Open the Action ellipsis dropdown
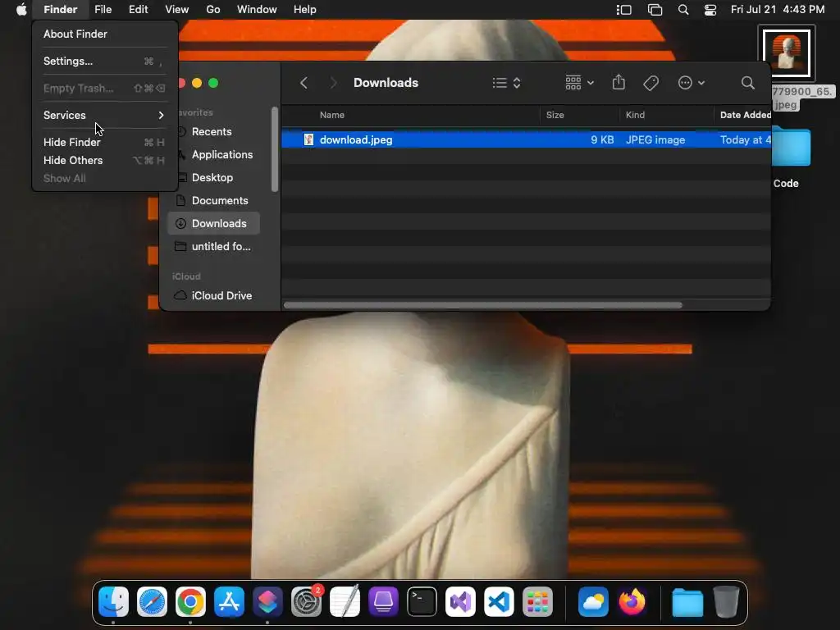This screenshot has height=630, width=840. [691, 83]
